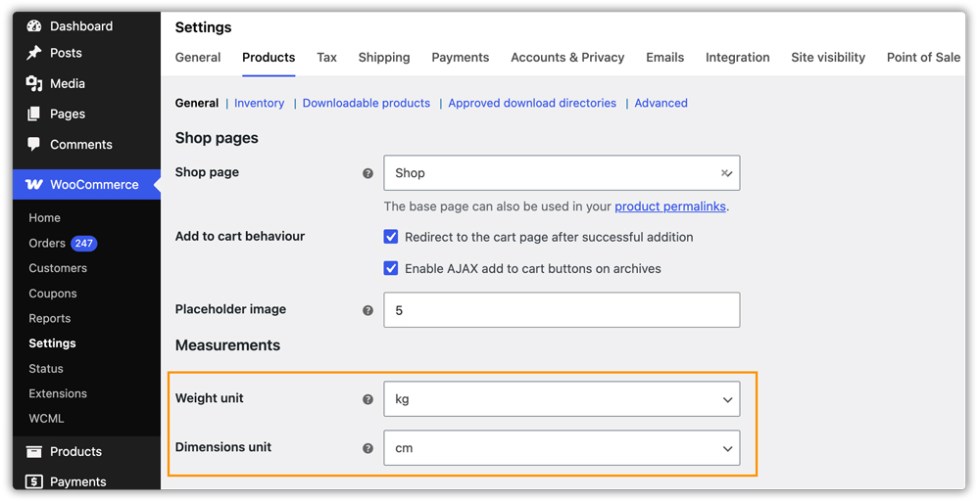Open the WooCommerce Settings submenu item
This screenshot has width=980, height=501.
tap(52, 344)
